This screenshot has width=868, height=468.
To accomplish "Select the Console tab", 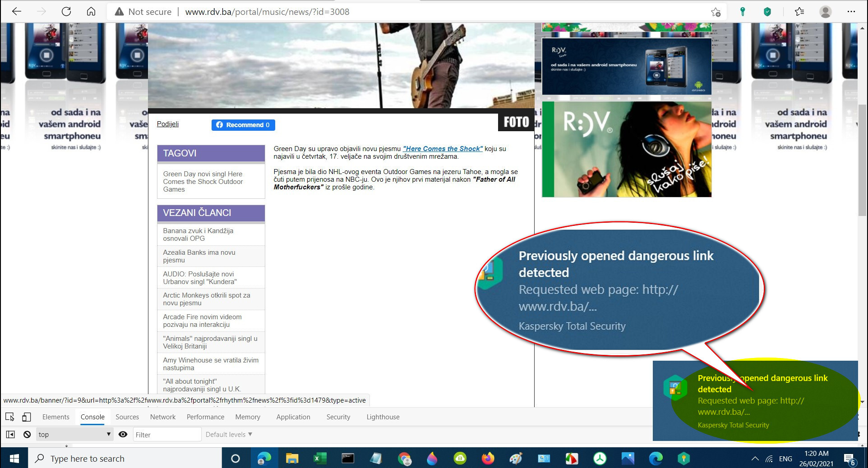I will 92,417.
